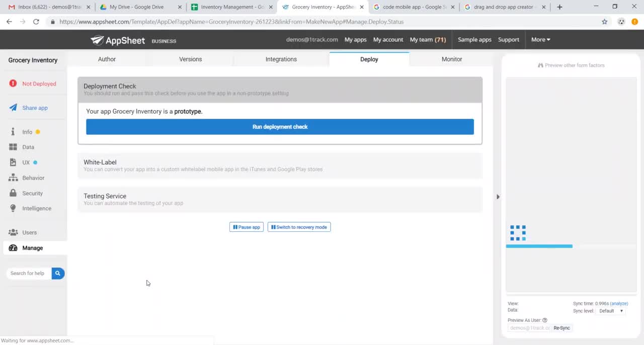
Task: Click the Not Deployed warning icon
Action: pyautogui.click(x=13, y=83)
